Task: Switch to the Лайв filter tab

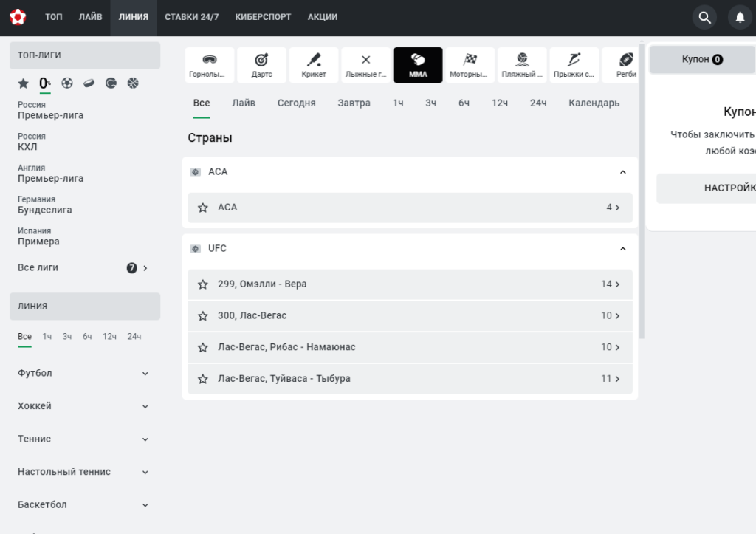Action: point(244,103)
